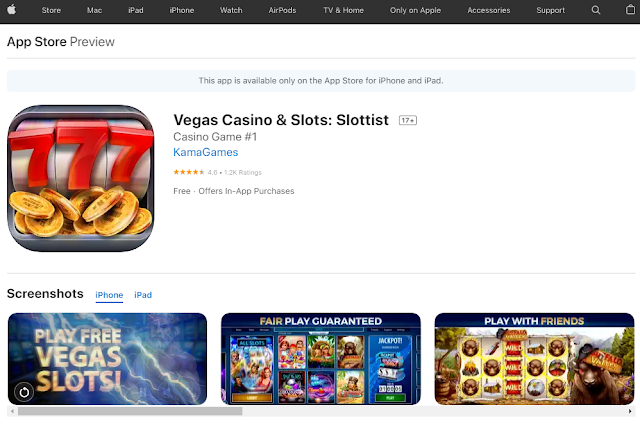This screenshot has height=434, width=640.
Task: Click the 777 slots app icon
Action: (x=81, y=178)
